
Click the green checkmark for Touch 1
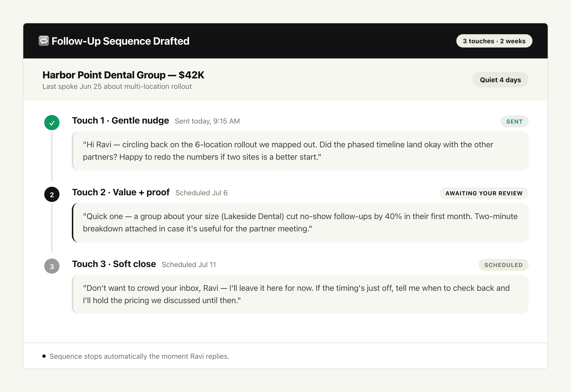(x=52, y=123)
